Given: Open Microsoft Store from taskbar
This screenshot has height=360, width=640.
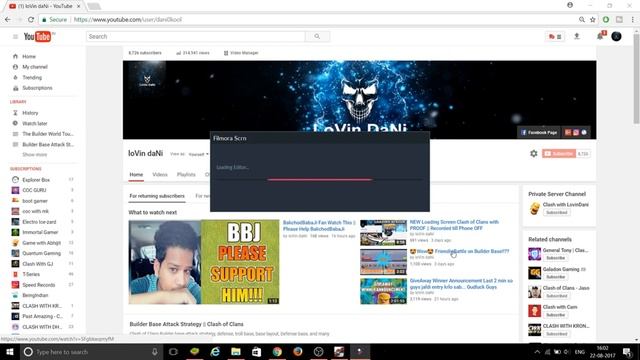Looking at the screenshot, I should pos(256,351).
